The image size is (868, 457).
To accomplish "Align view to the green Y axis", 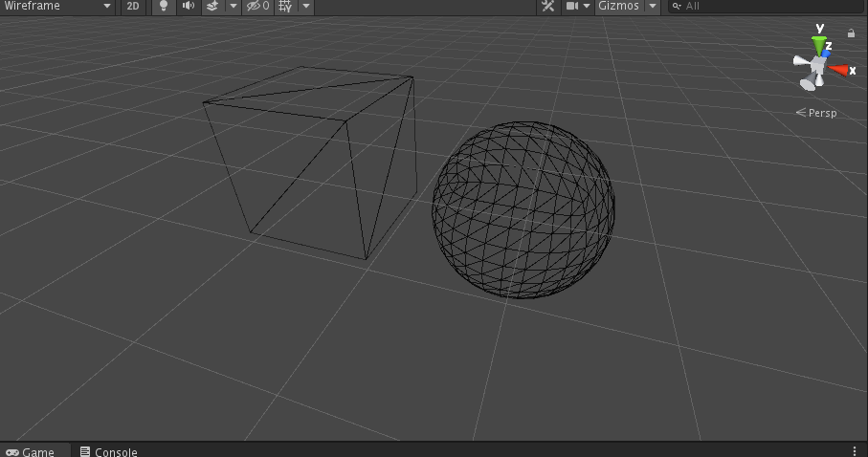I will click(819, 44).
